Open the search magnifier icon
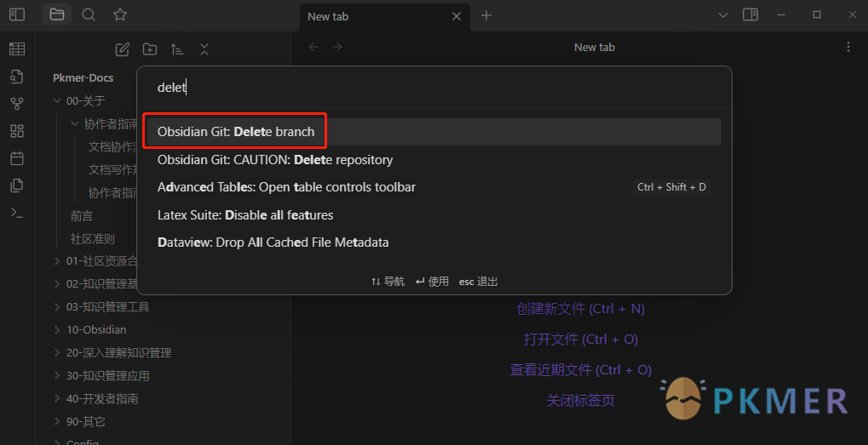Screen dimensions: 868x445 coord(89,15)
